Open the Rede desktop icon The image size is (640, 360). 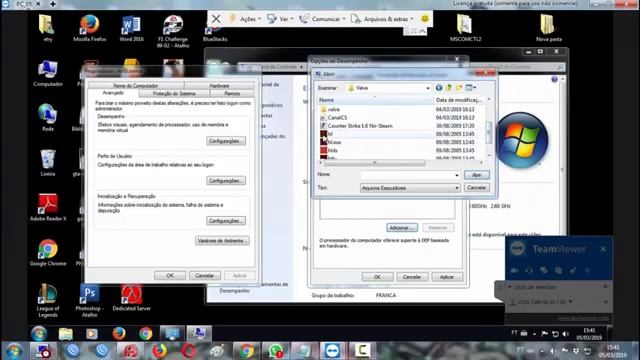coord(48,118)
